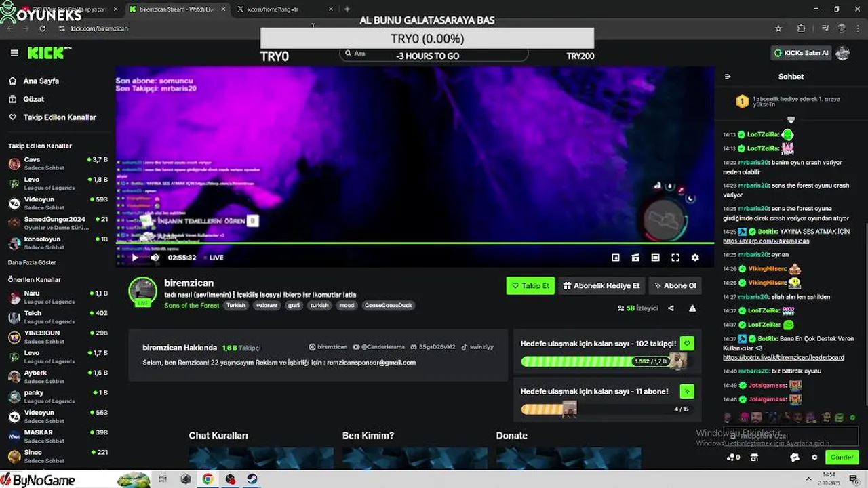Reload the page
This screenshot has height=488, width=868.
pyautogui.click(x=42, y=28)
